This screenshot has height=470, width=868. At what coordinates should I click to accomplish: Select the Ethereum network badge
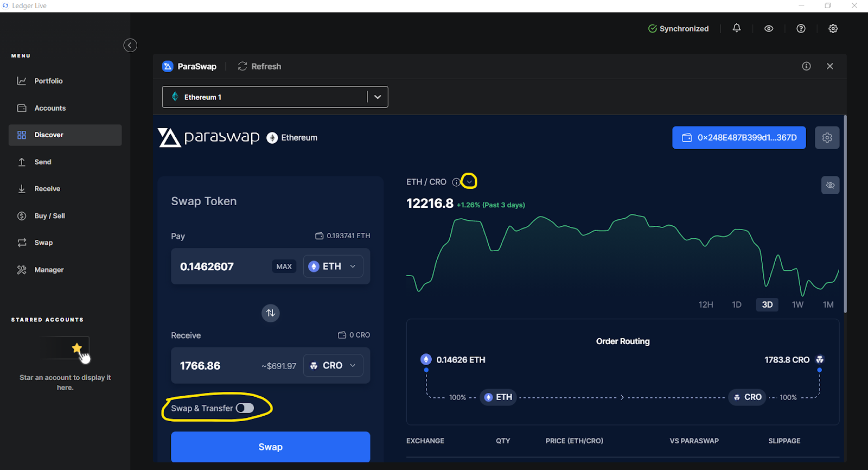click(x=292, y=138)
